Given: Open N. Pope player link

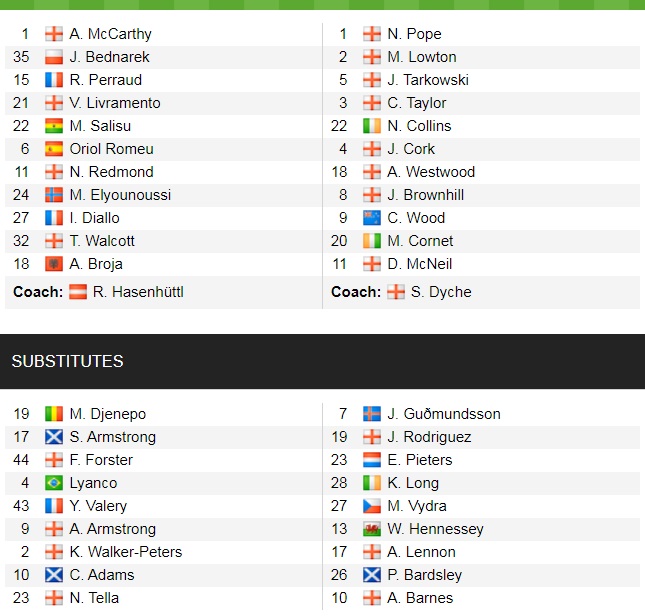Looking at the screenshot, I should 414,34.
